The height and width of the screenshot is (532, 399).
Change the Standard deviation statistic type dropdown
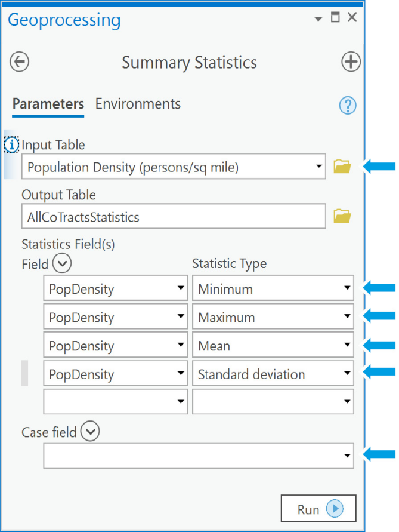click(x=273, y=373)
